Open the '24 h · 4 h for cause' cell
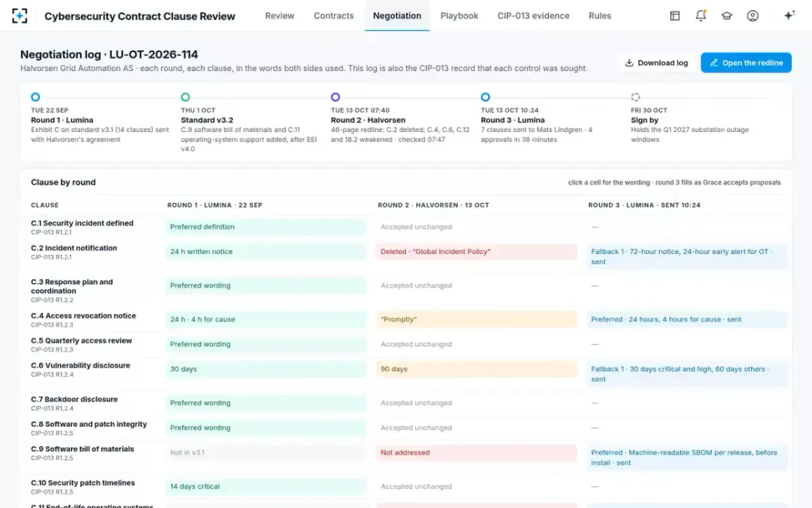Viewport: 812px width, 508px height. pos(265,320)
